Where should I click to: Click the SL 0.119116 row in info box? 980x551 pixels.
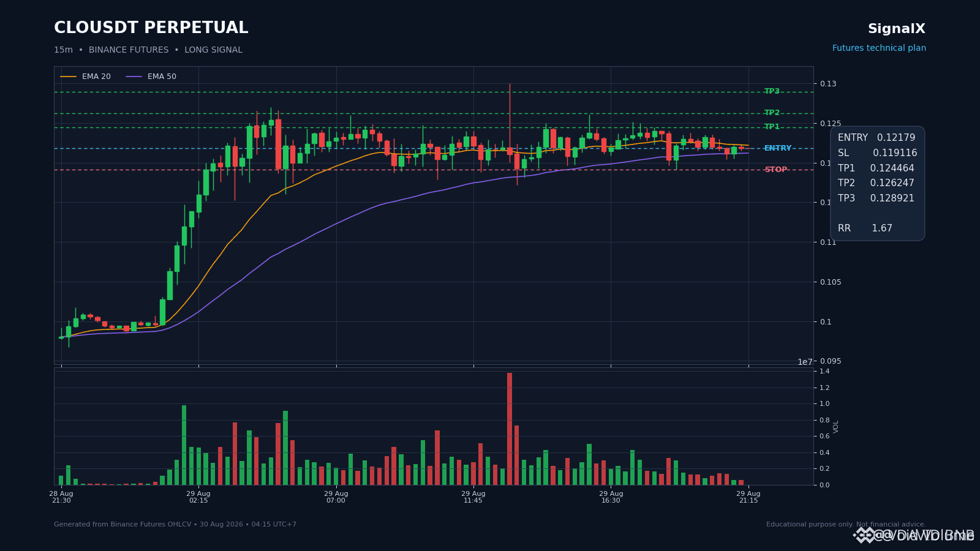pyautogui.click(x=877, y=153)
